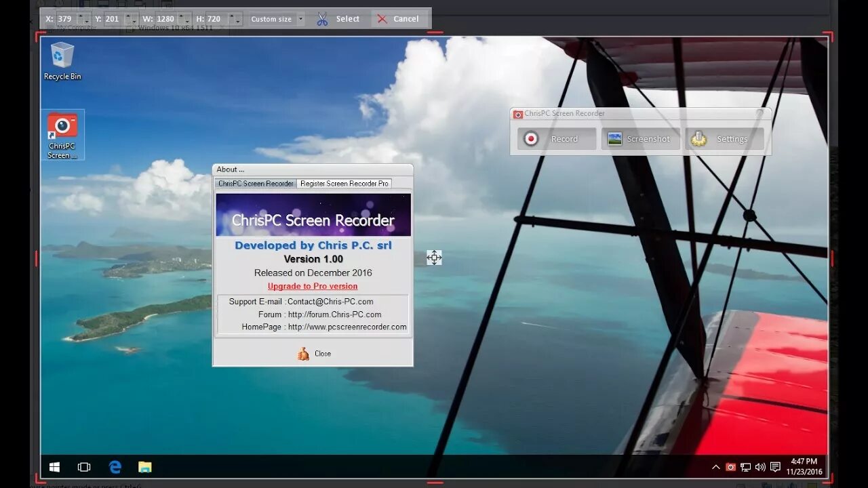Click the red X Cancel icon
Viewport: 868px width, 488px height.
[382, 19]
